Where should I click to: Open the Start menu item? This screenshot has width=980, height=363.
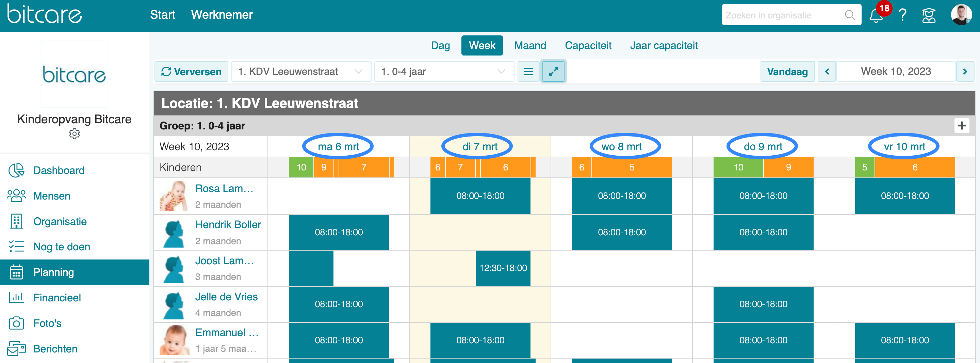tap(162, 15)
